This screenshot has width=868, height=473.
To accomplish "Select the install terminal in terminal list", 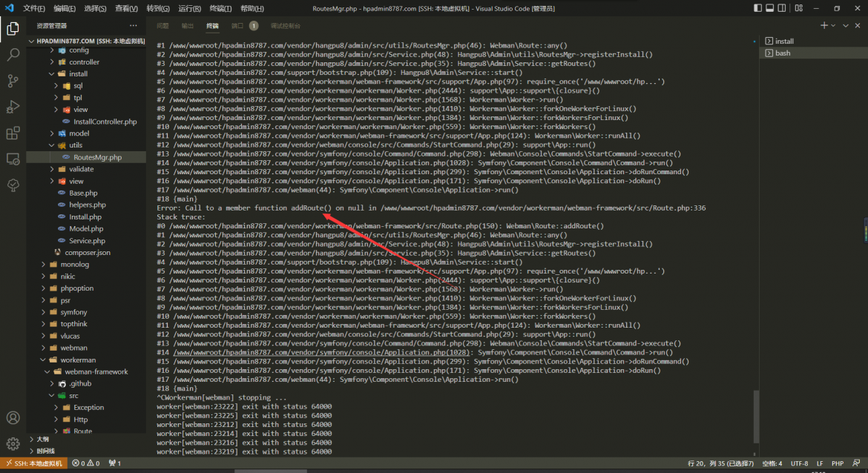I will pyautogui.click(x=784, y=42).
